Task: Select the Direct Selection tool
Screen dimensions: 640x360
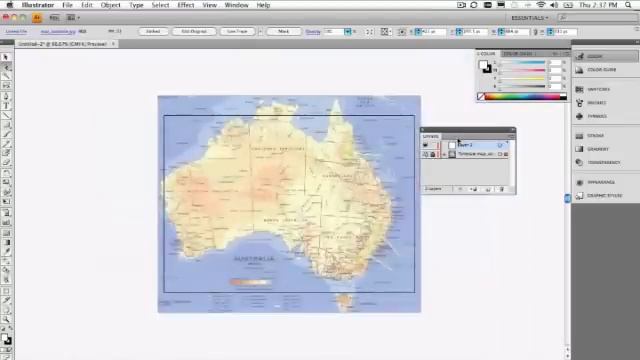Action: (x=7, y=67)
